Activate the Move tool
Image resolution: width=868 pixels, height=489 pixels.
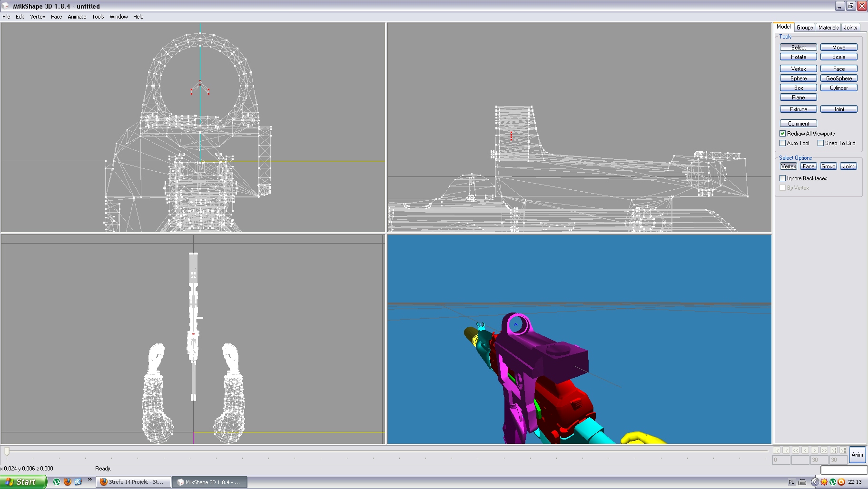click(x=839, y=48)
